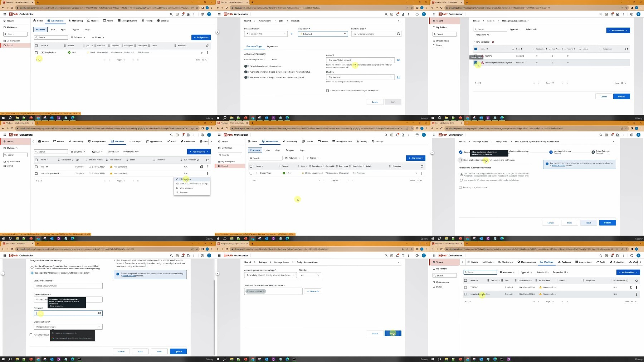Open the Filter by All dropdown

tap(310, 275)
